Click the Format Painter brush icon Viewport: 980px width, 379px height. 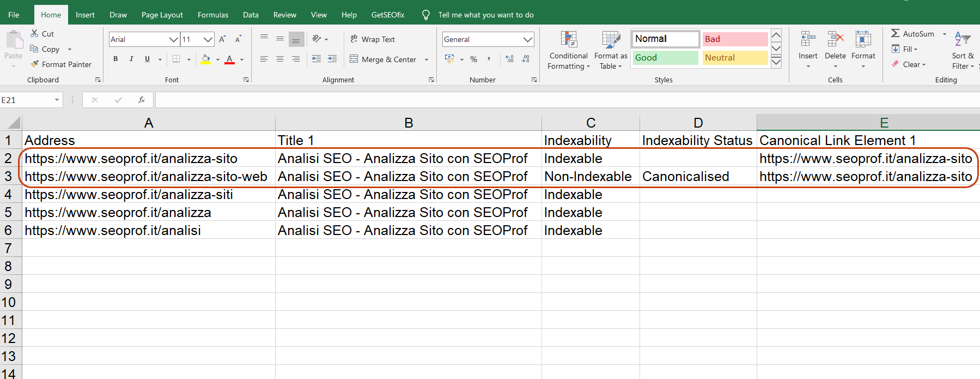pyautogui.click(x=35, y=64)
